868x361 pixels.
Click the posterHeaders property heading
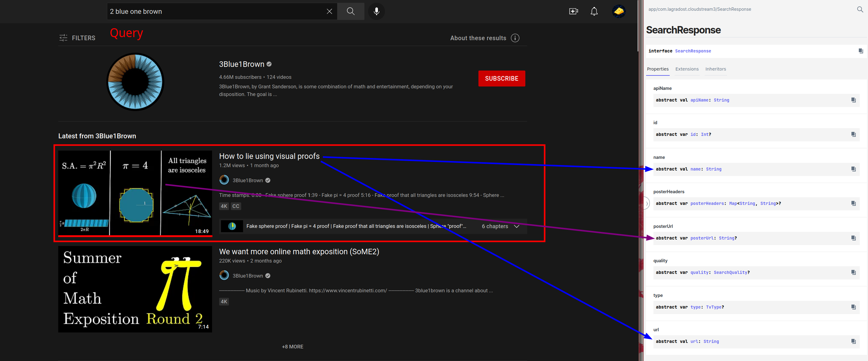(x=668, y=192)
